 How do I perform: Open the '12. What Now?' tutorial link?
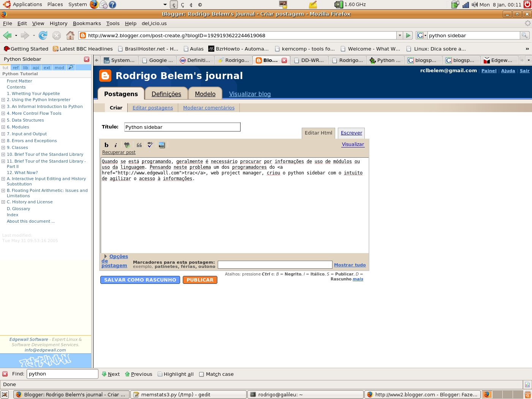coord(22,173)
